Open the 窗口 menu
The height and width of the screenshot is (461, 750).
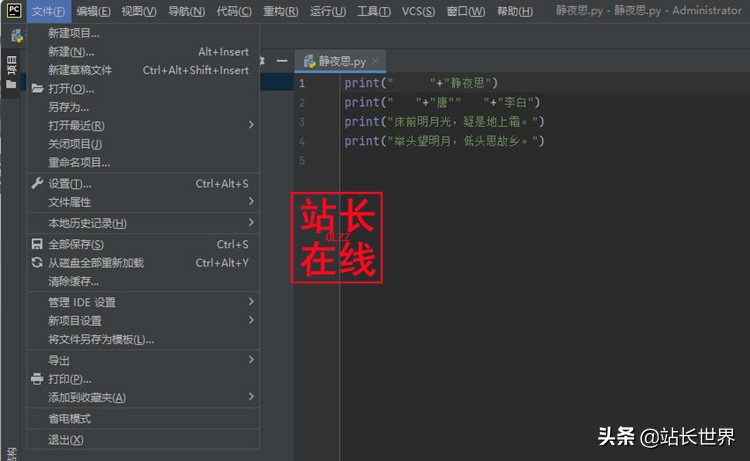pyautogui.click(x=465, y=11)
